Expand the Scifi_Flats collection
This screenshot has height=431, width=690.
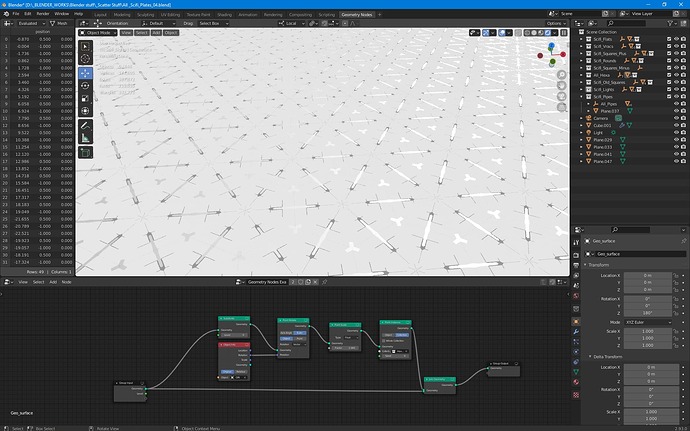(x=581, y=39)
